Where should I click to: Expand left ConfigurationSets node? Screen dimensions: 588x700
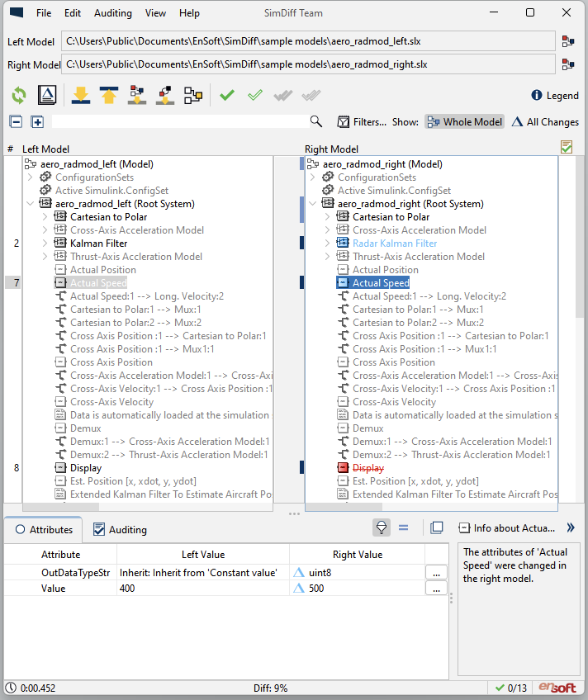[x=31, y=177]
